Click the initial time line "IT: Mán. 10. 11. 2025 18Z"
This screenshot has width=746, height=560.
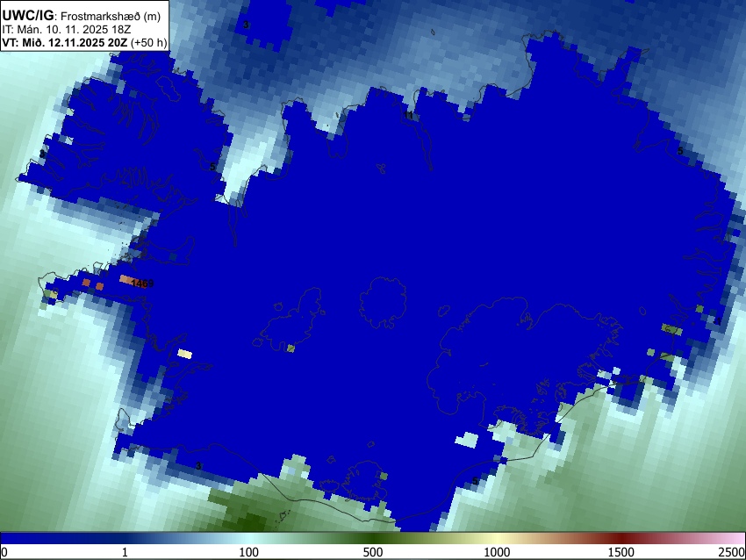pyautogui.click(x=67, y=30)
